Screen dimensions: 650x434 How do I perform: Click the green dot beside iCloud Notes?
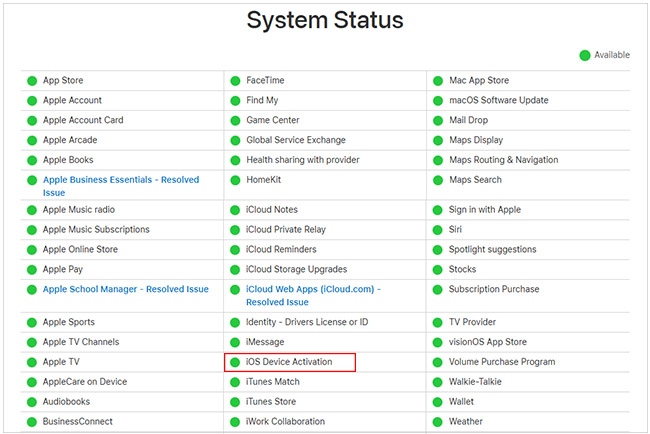click(x=235, y=210)
